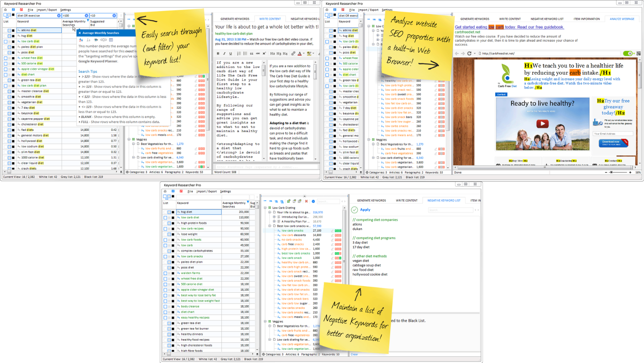The height and width of the screenshot is (363, 644).
Task: Expand 'A Healthy Plan For...' node in bottom window tree
Action: [x=274, y=222]
